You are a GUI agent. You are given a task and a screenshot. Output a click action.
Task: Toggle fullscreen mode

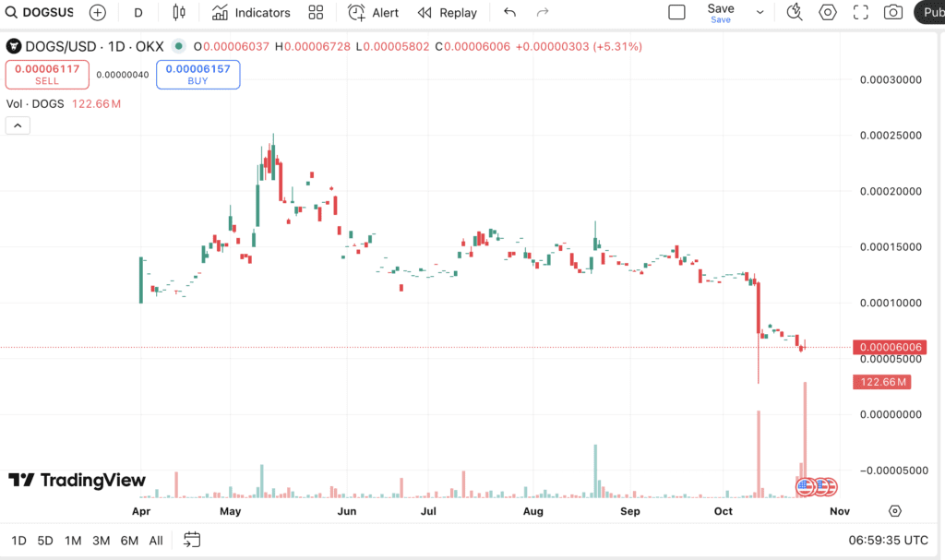point(860,13)
